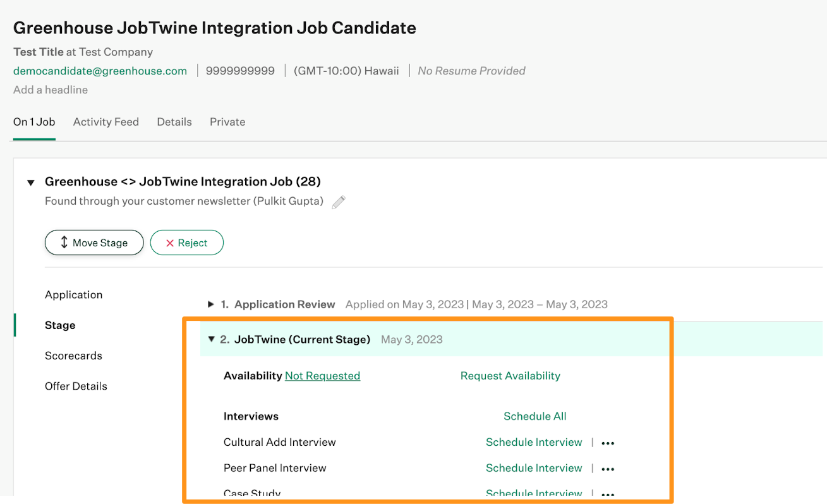Click Add a headline
This screenshot has height=504, width=827.
(51, 90)
